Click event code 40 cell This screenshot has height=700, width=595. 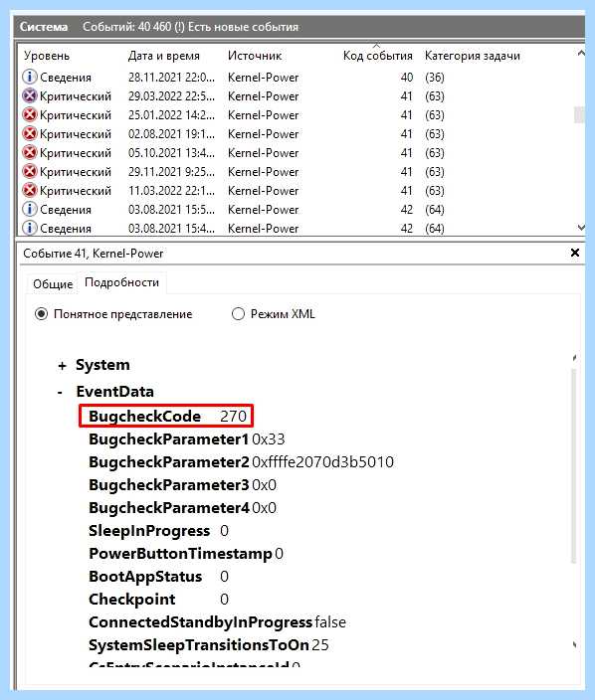coord(407,78)
